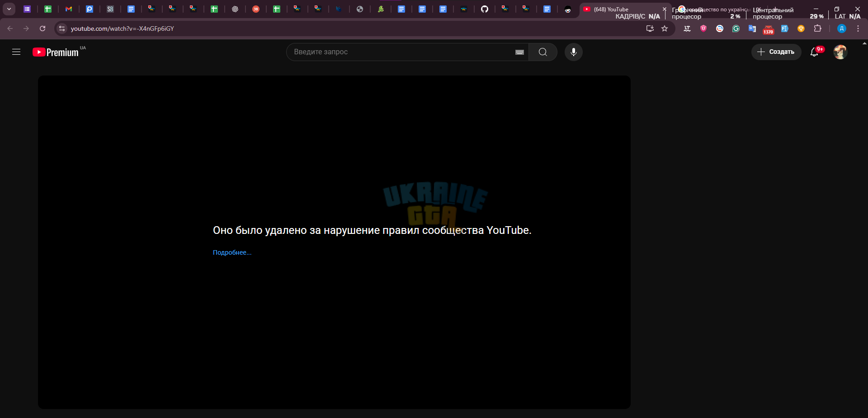Switch to the green fc icon tab
The height and width of the screenshot is (418, 868).
click(x=381, y=9)
